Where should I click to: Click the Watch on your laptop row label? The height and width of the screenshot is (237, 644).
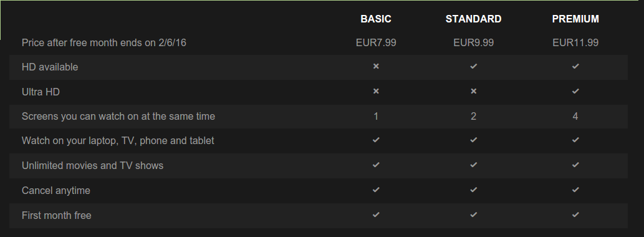coord(118,141)
